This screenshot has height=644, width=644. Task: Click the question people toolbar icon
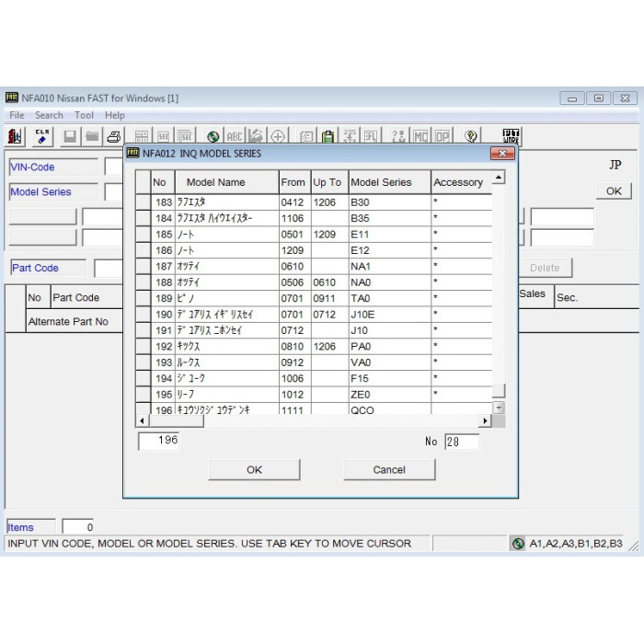(x=398, y=136)
